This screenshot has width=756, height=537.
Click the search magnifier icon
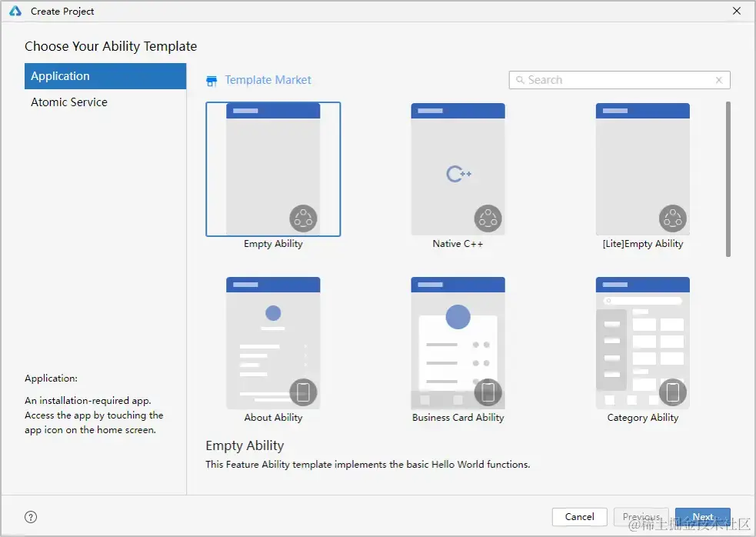(x=520, y=80)
